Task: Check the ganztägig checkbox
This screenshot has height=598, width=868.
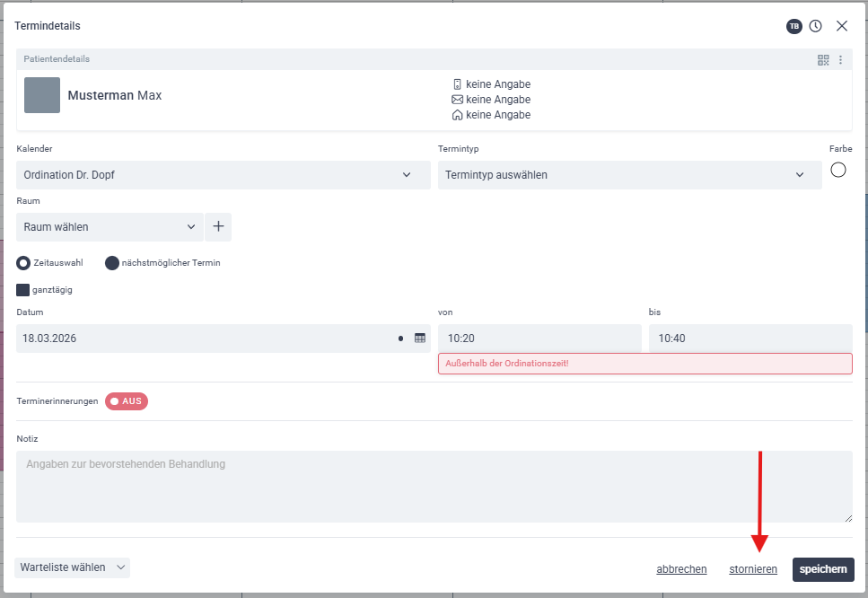Action: coord(23,290)
